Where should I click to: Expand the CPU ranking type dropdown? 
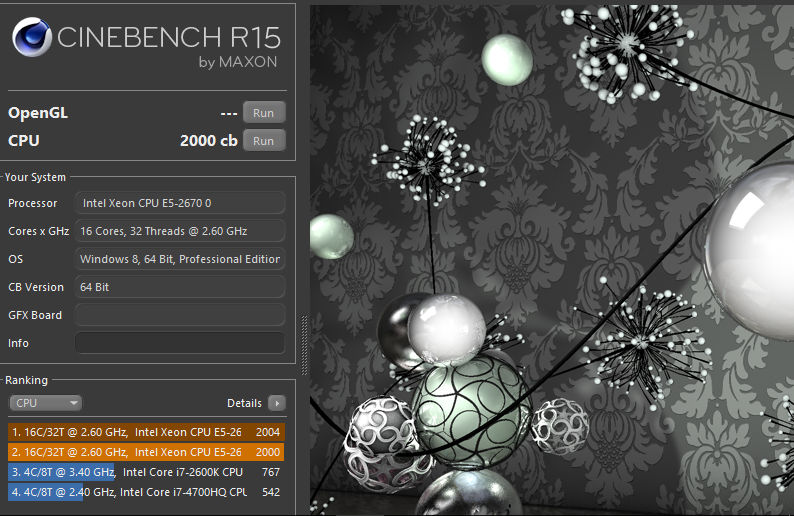click(x=45, y=403)
